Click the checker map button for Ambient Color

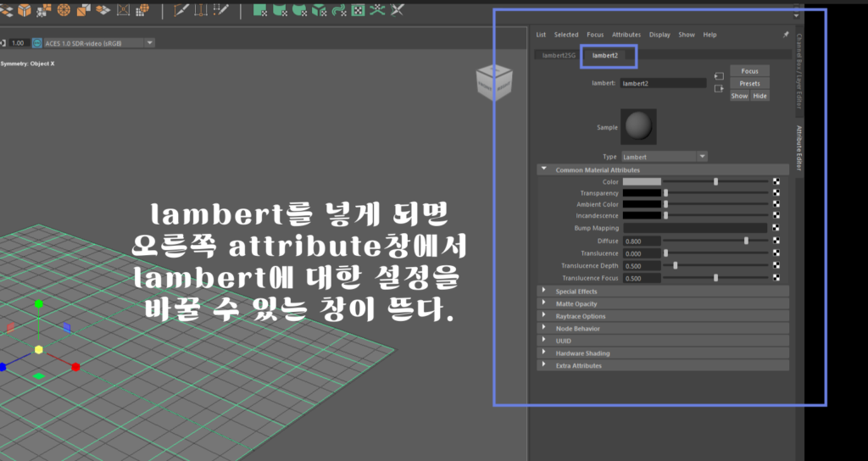(776, 204)
